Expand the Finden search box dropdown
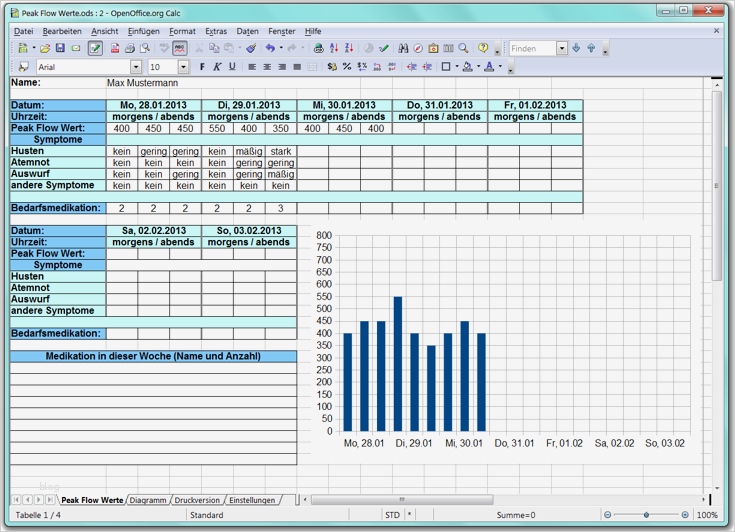This screenshot has width=735, height=532. (x=562, y=48)
